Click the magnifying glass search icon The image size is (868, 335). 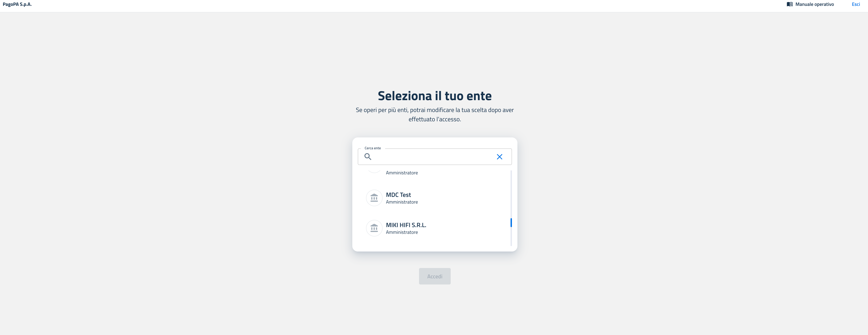(x=368, y=157)
